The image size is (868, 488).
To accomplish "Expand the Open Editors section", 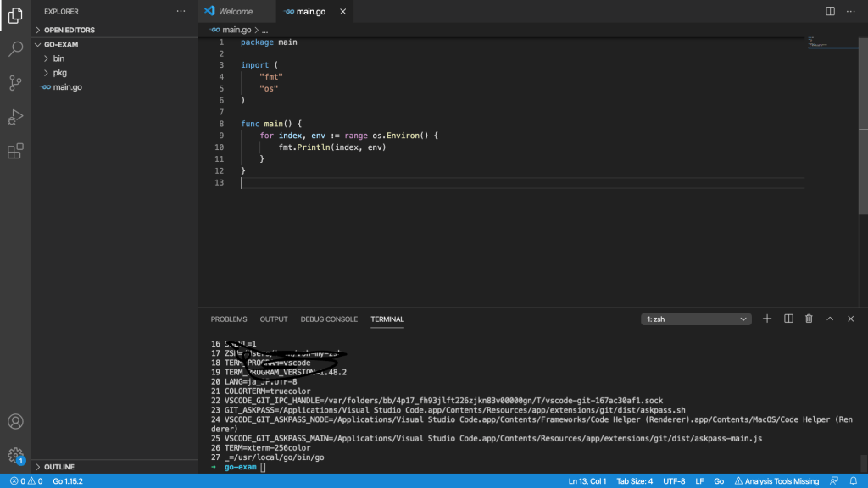I will [70, 30].
